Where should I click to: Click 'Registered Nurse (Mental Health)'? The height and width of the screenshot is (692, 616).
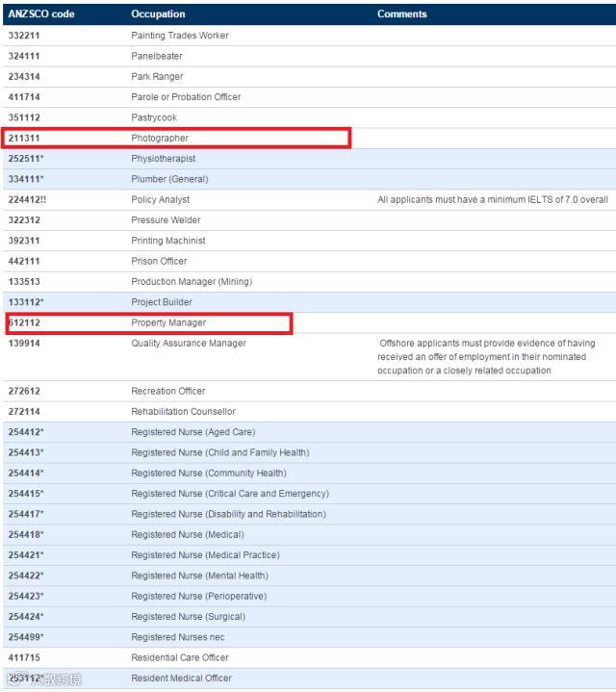(199, 576)
